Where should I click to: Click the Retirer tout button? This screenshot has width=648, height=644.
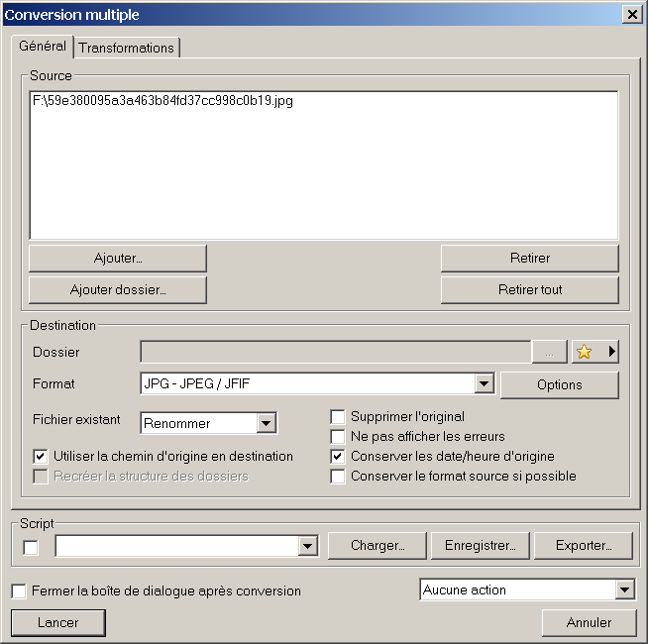click(530, 289)
